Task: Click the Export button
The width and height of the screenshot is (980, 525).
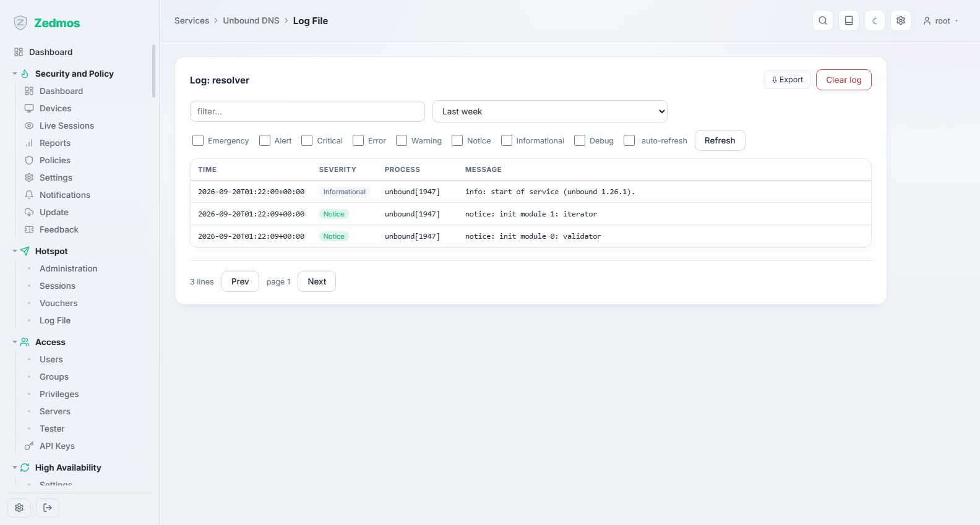Action: (x=788, y=80)
